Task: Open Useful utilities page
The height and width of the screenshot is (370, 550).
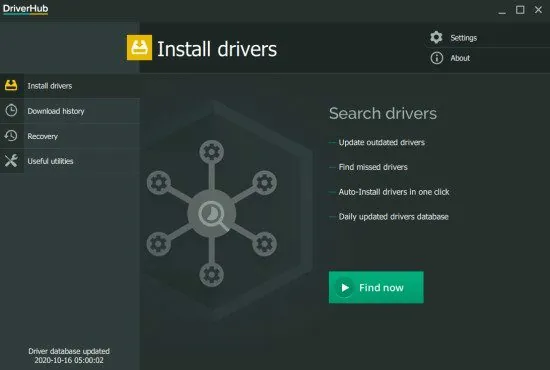Action: [70, 161]
